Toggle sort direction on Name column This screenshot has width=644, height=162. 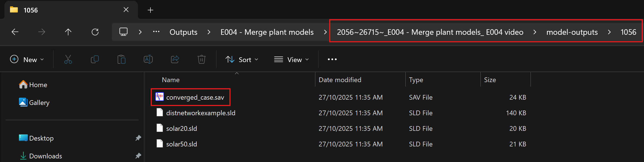(237, 73)
